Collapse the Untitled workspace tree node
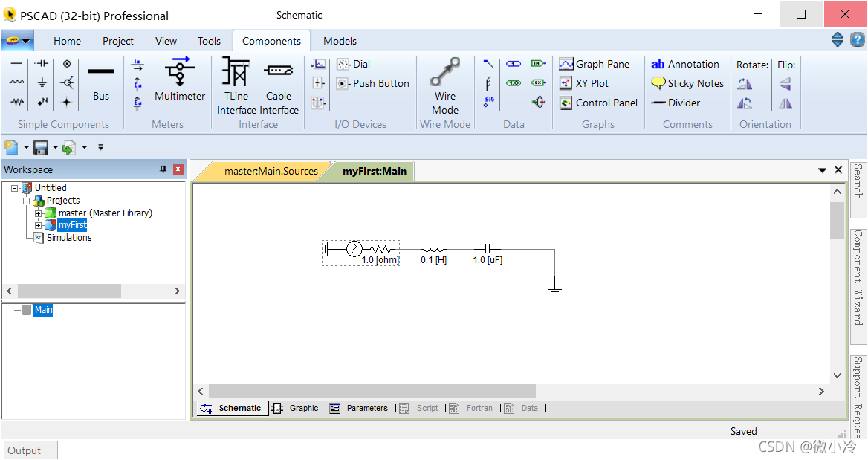The height and width of the screenshot is (460, 868). [15, 188]
